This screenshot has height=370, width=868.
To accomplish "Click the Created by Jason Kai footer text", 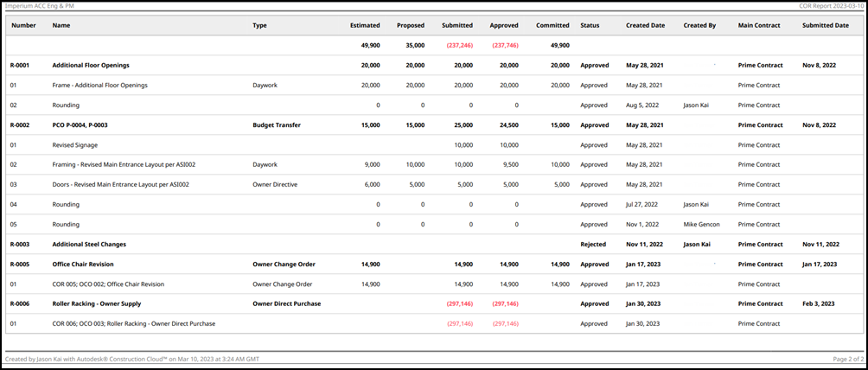I will (x=131, y=360).
